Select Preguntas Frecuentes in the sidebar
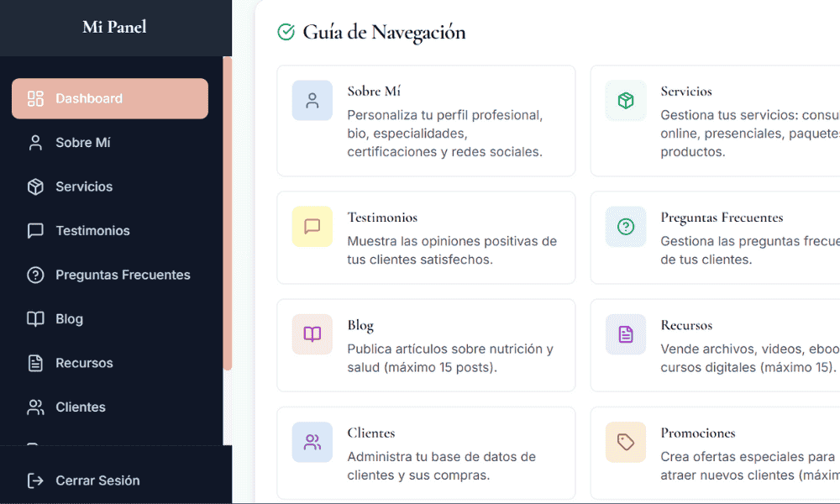This screenshot has width=840, height=504. point(123,275)
